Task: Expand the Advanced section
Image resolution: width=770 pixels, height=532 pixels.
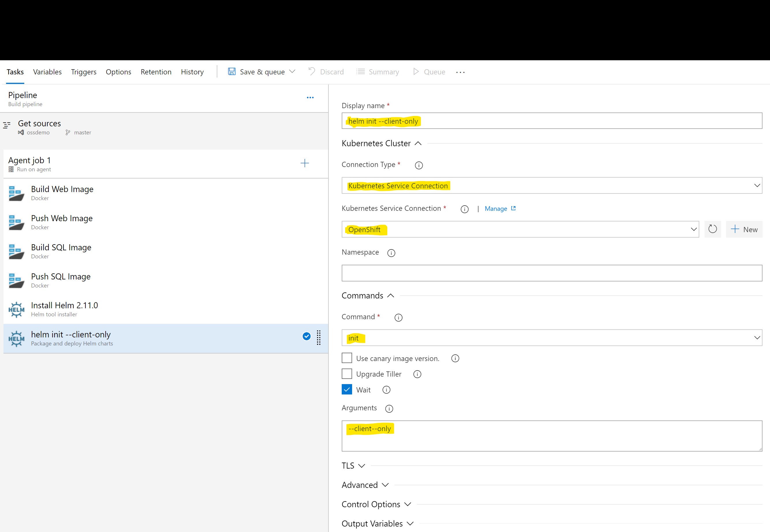Action: point(365,485)
